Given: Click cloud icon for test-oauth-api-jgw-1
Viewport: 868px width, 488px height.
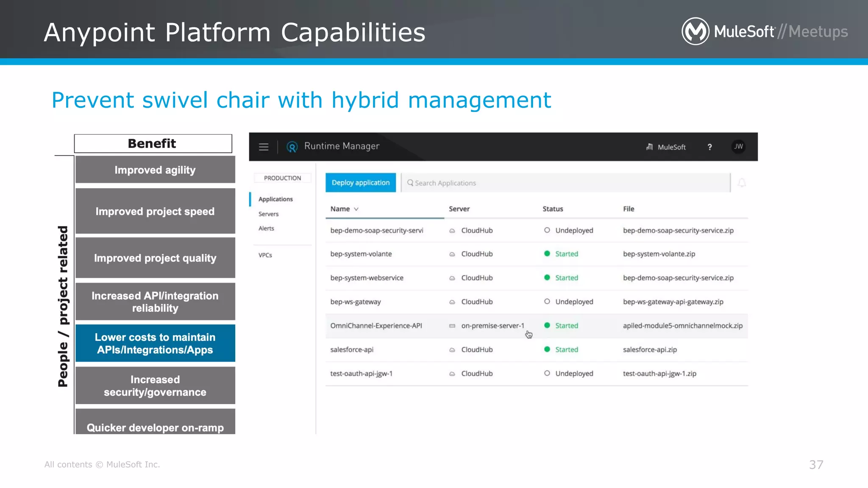Looking at the screenshot, I should [x=452, y=374].
